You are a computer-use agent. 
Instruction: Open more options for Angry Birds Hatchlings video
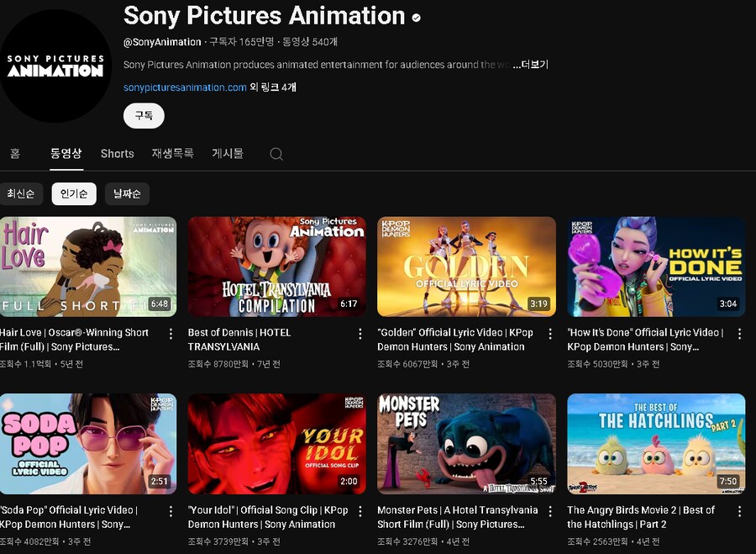(x=739, y=511)
